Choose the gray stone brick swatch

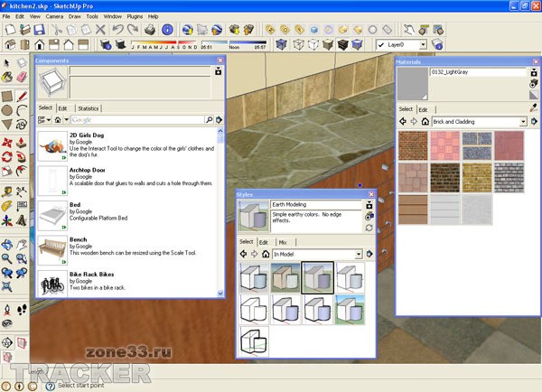pyautogui.click(x=509, y=178)
